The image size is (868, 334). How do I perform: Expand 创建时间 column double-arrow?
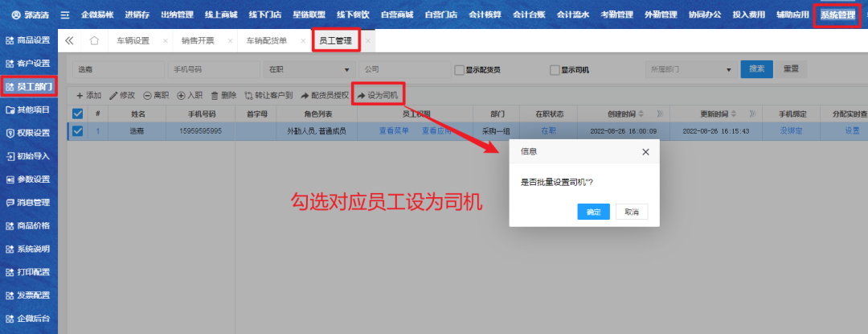click(660, 113)
